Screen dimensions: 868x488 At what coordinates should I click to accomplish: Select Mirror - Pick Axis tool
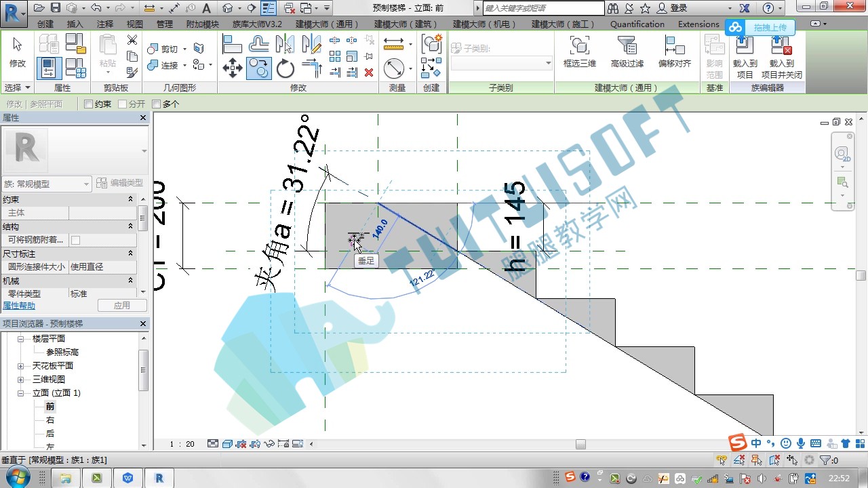[285, 44]
